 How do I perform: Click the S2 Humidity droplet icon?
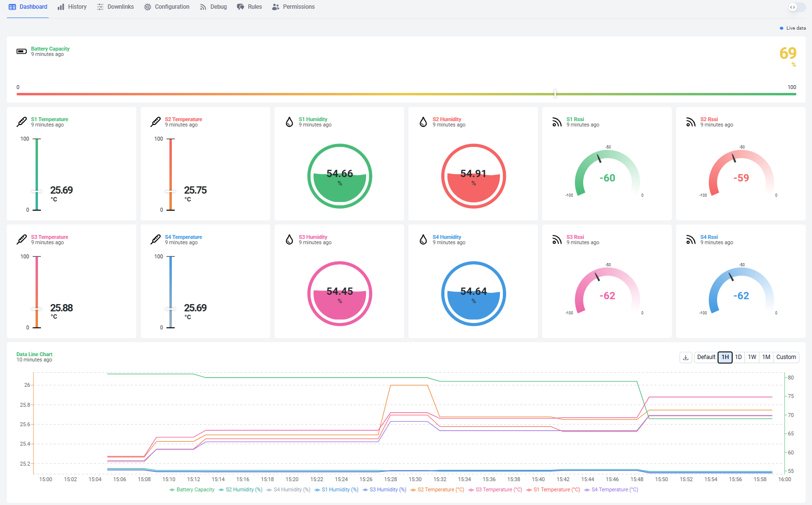click(423, 122)
